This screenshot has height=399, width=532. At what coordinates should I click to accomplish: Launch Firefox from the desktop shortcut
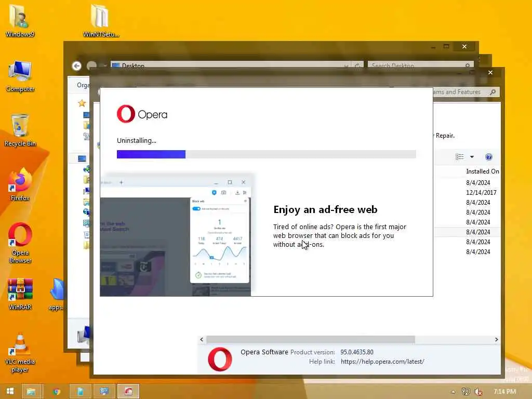coord(20,184)
